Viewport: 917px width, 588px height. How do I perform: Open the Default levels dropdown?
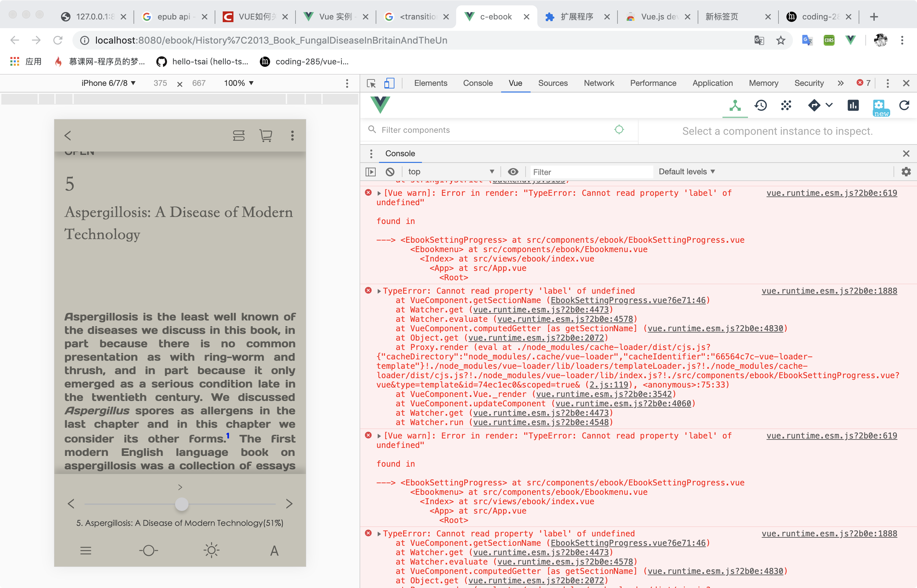pos(686,172)
